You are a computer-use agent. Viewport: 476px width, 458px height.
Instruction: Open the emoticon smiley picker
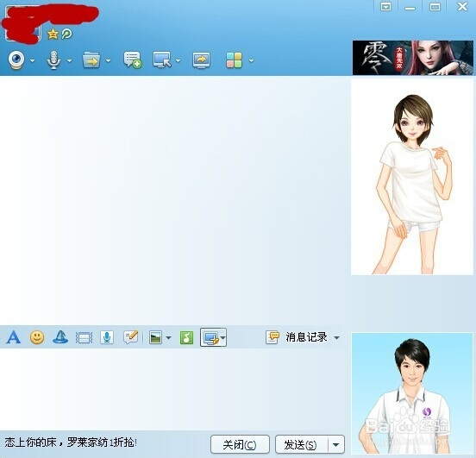(37, 337)
